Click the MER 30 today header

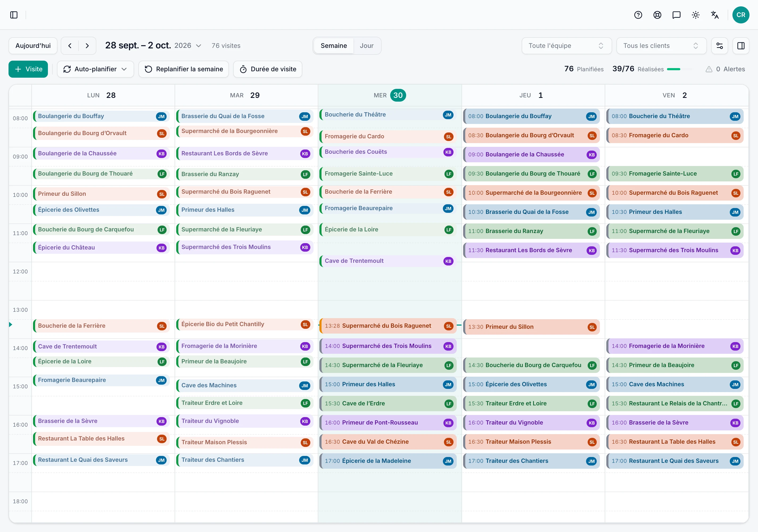click(390, 95)
